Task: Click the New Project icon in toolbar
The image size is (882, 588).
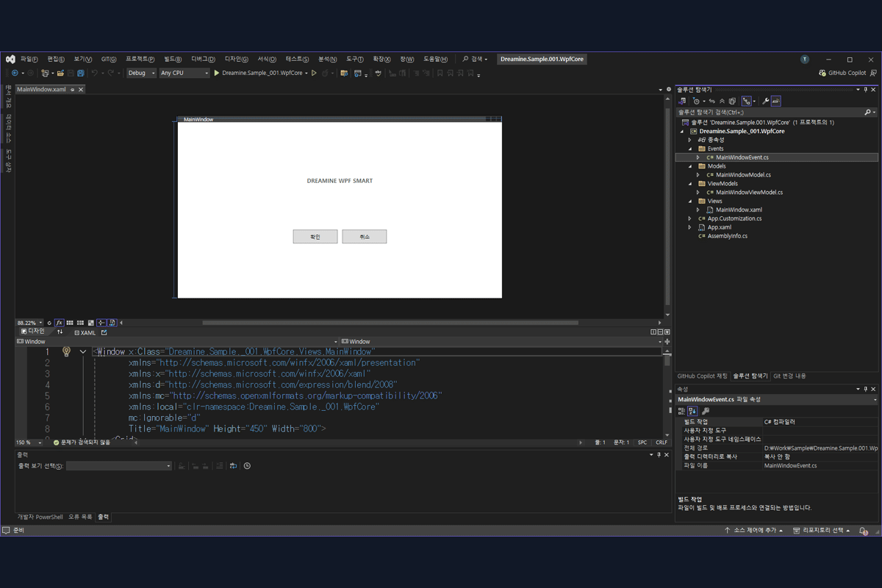Action: coord(45,73)
